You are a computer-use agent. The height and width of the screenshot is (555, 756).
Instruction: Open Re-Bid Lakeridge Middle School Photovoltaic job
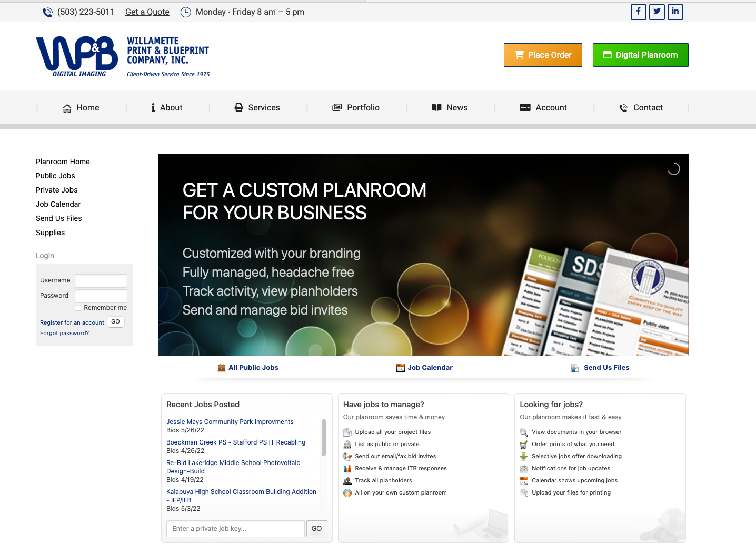pyautogui.click(x=233, y=467)
